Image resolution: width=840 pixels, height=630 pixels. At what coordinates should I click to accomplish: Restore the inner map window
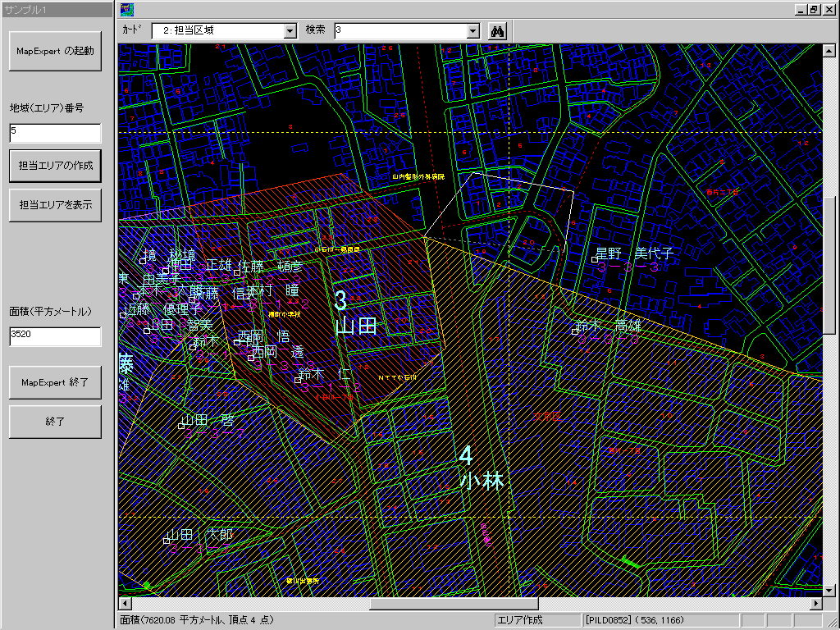tap(815, 9)
